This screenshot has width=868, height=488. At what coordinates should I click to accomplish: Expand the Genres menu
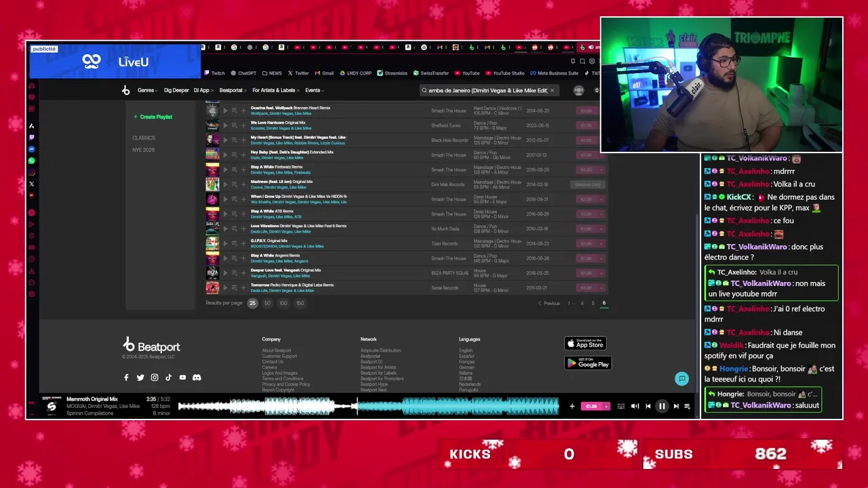[148, 90]
